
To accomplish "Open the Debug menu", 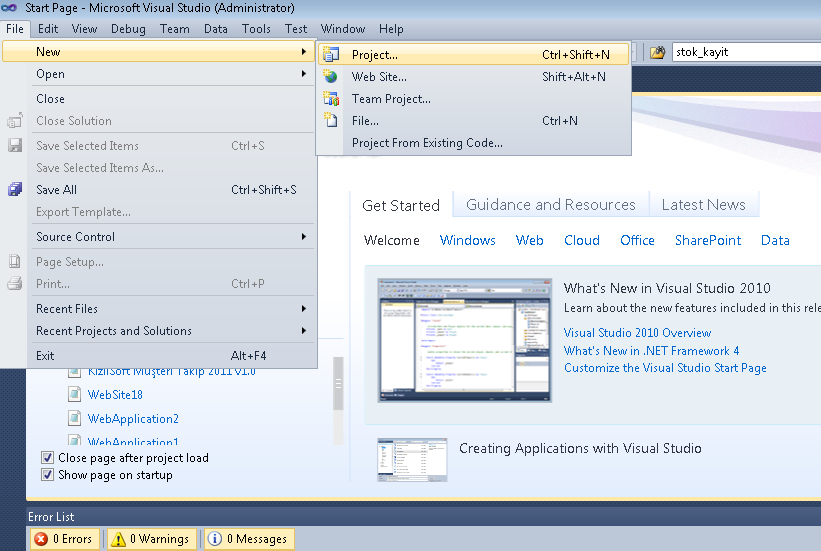I will 128,29.
